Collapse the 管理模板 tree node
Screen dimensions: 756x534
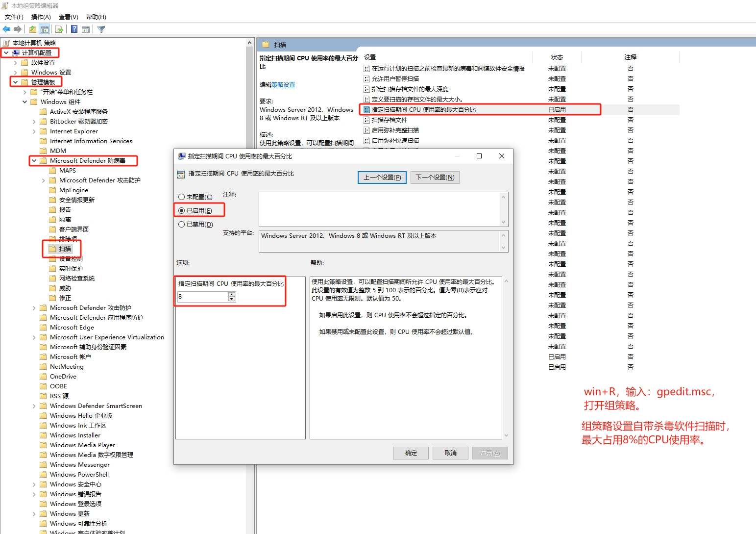click(15, 82)
